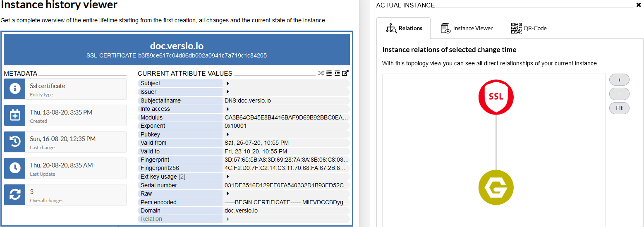Viewport: 644px width, 227px height.
Task: Click the CURRENT ATTRIBUTE VALUES heading
Action: point(185,74)
